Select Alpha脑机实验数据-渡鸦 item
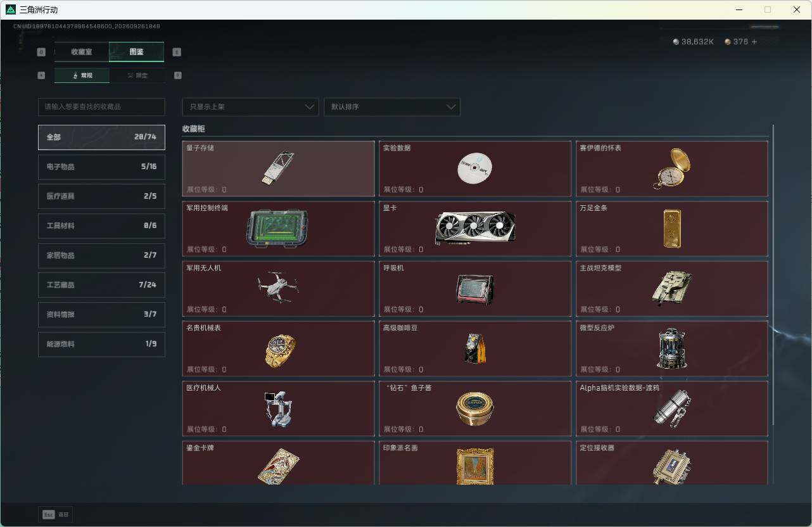812x527 pixels. pyautogui.click(x=672, y=409)
